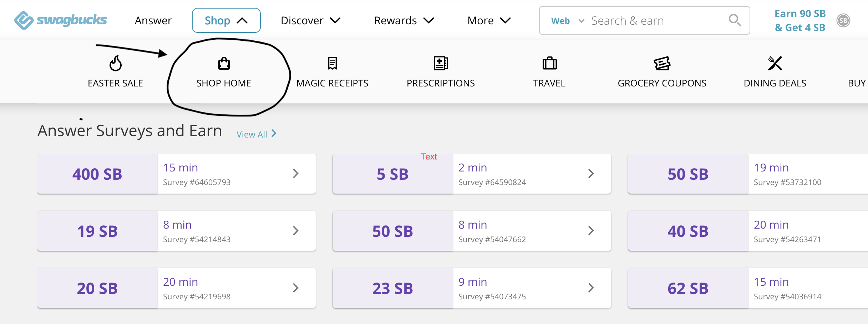Open Dining Deals fork and knife icon
This screenshot has height=324, width=868.
775,64
